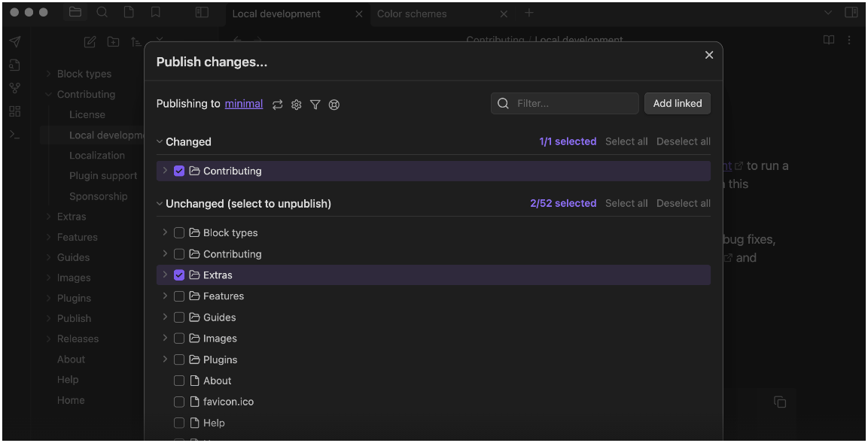Check the favicon.ico checkbox
Image resolution: width=868 pixels, height=443 pixels.
click(179, 402)
